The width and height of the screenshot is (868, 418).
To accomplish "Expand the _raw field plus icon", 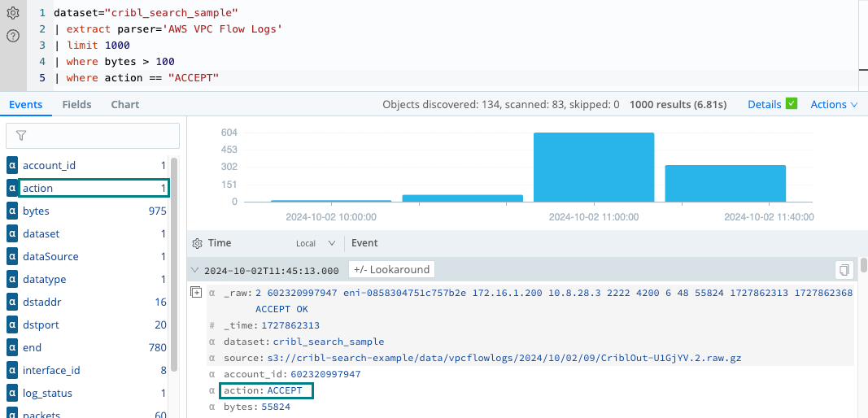I will pos(196,293).
